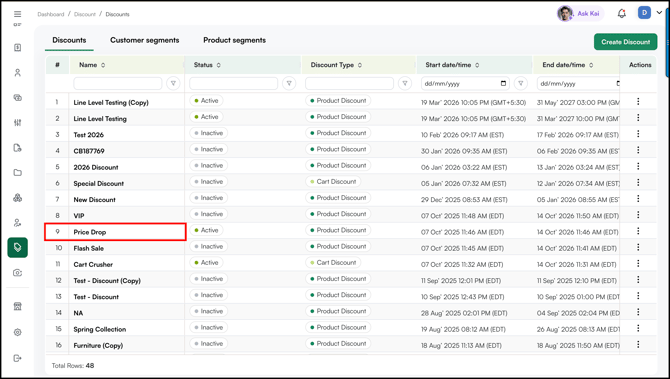Open the Start date calendar picker icon
The image size is (670, 379).
504,83
